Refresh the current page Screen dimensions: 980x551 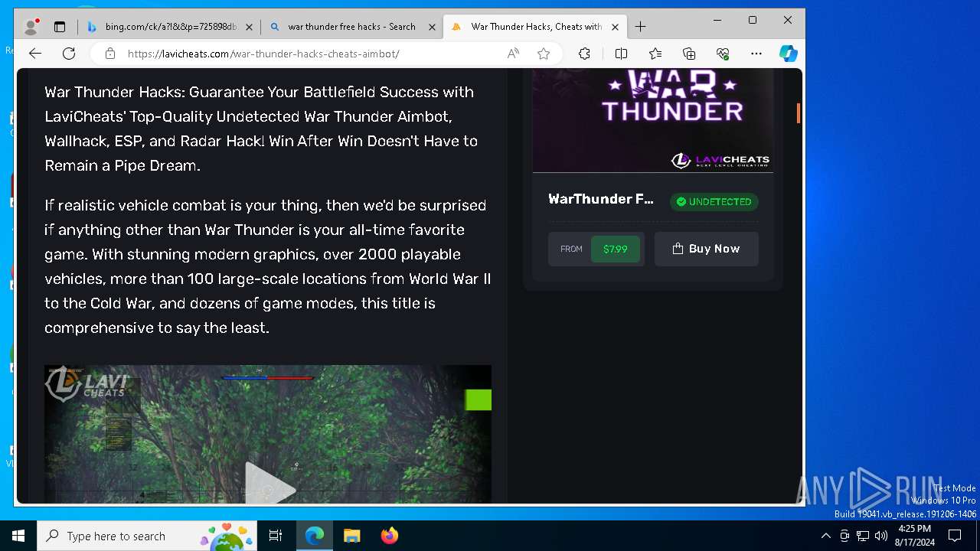tap(69, 54)
